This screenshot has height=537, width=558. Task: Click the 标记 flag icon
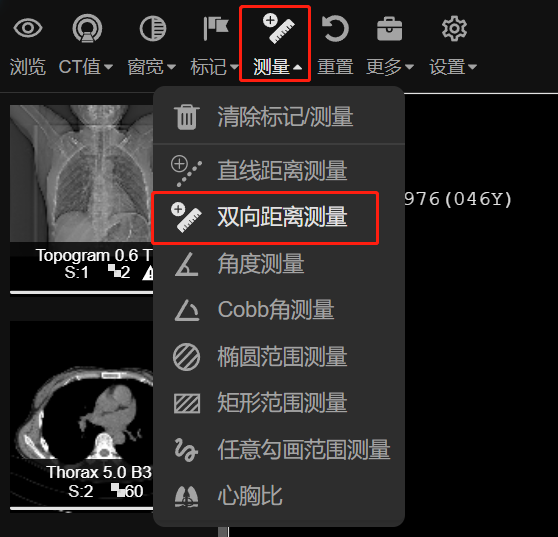(216, 28)
